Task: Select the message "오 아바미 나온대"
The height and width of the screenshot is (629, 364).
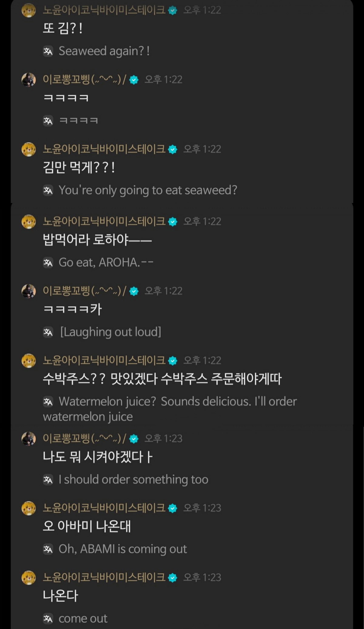Action: pyautogui.click(x=87, y=526)
